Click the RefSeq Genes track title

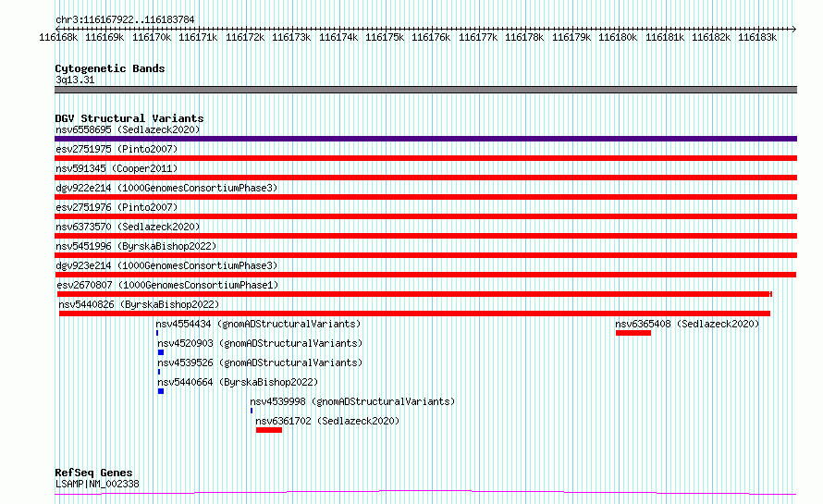93,473
